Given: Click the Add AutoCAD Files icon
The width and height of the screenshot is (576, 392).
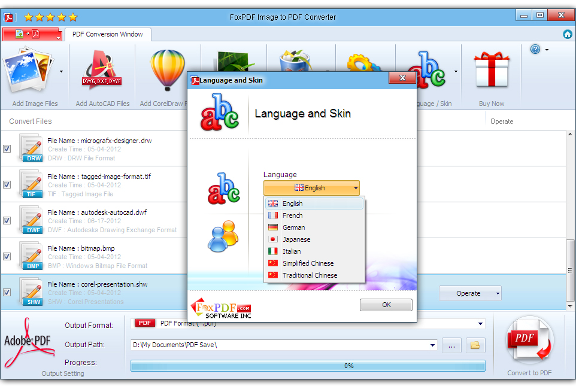Looking at the screenshot, I should point(102,70).
